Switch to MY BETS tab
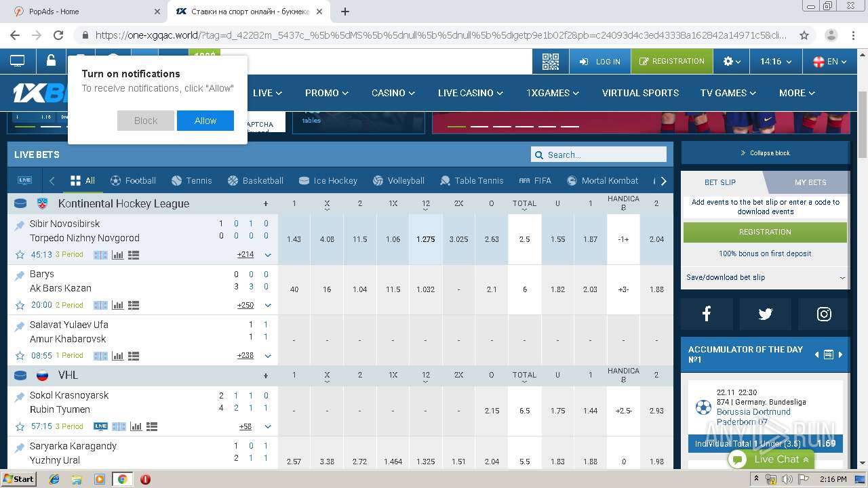Viewport: 868px width, 488px height. click(x=810, y=182)
